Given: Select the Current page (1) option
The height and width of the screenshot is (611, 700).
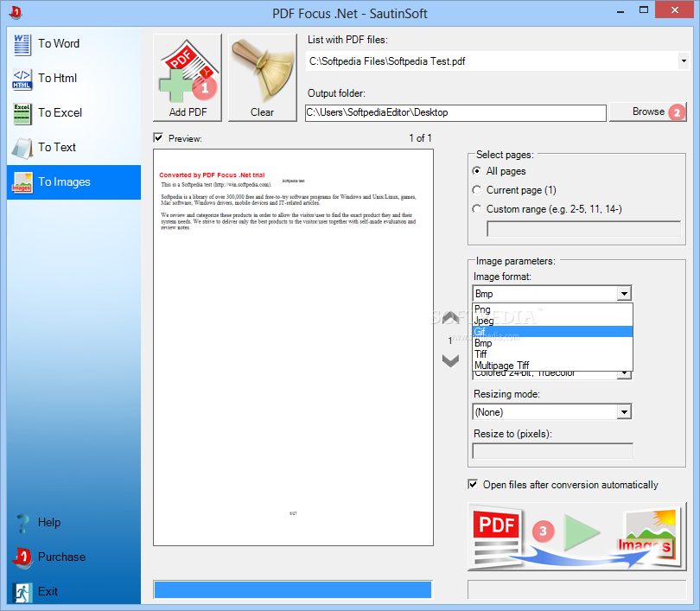Looking at the screenshot, I should (477, 190).
